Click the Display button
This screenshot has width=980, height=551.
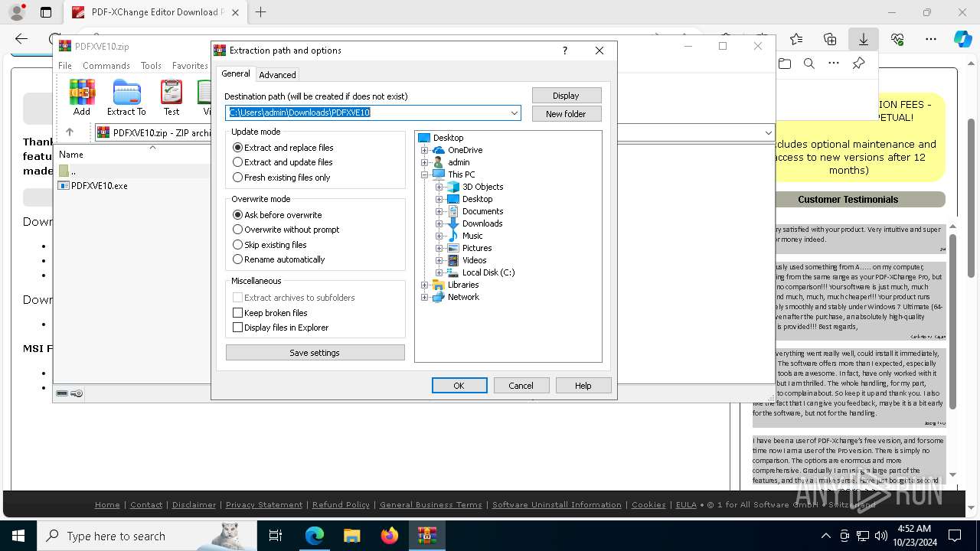coord(567,96)
